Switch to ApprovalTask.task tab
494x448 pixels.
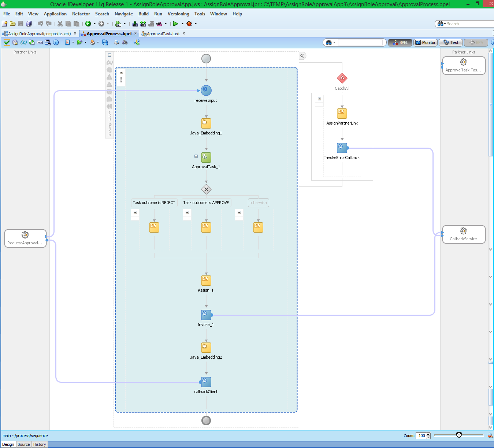coord(163,33)
